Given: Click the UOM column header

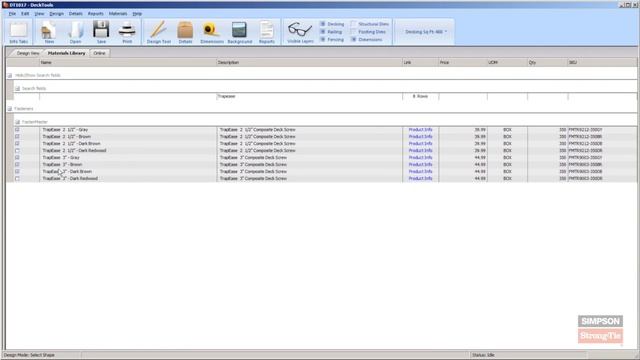Looking at the screenshot, I should click(507, 62).
